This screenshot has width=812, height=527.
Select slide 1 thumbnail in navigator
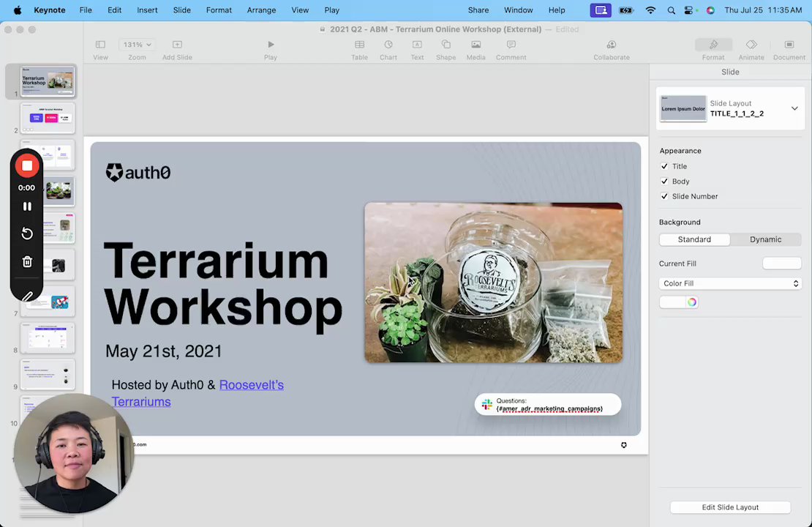[x=48, y=81]
